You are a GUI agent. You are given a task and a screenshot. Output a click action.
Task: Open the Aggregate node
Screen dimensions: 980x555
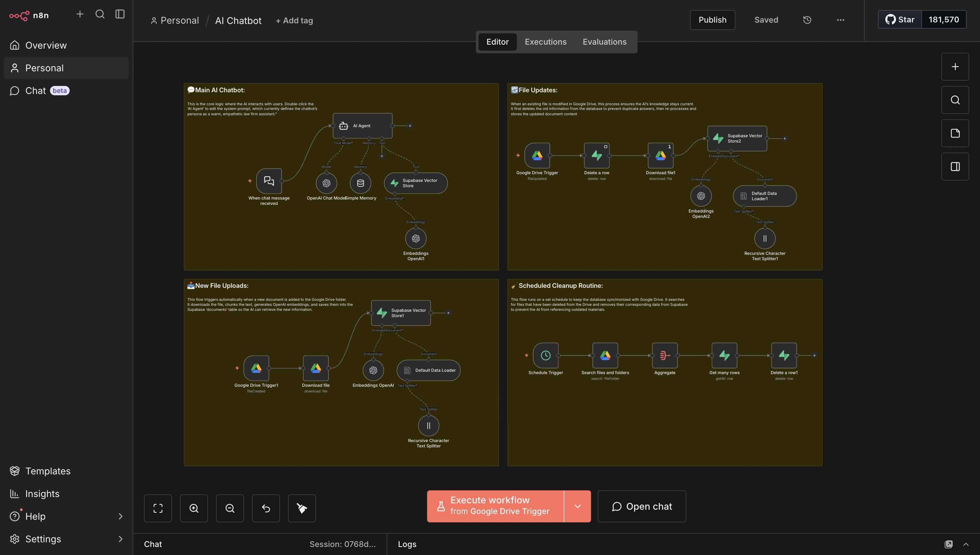pyautogui.click(x=664, y=355)
